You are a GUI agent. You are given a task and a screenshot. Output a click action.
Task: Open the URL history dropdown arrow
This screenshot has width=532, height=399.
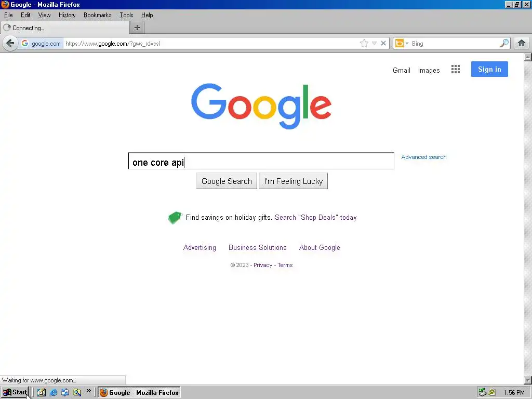pyautogui.click(x=374, y=44)
